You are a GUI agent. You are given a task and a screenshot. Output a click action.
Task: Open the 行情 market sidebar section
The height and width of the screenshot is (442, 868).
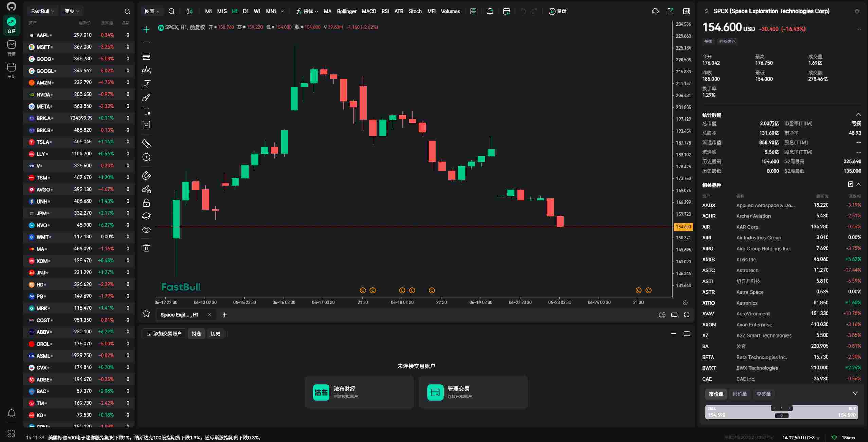coord(12,48)
